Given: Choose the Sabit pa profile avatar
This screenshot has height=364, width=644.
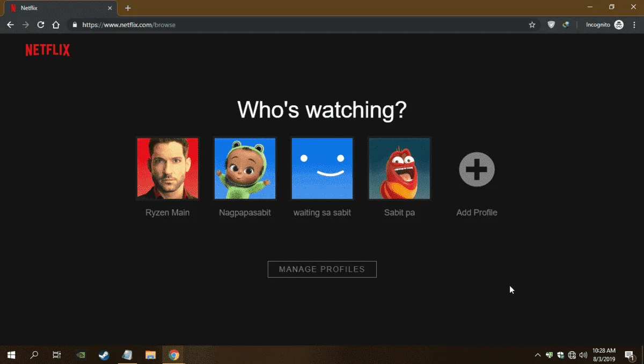Looking at the screenshot, I should coord(399,169).
